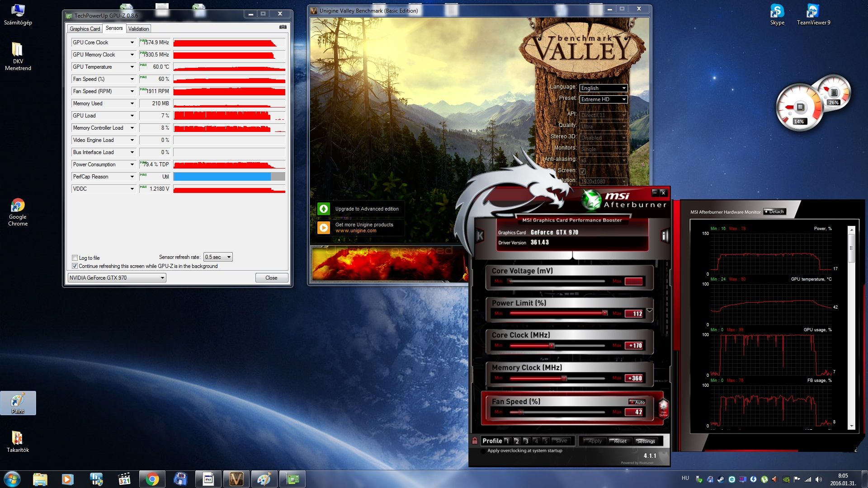Click the Memory Clock +360 value field
The height and width of the screenshot is (488, 868).
click(634, 378)
